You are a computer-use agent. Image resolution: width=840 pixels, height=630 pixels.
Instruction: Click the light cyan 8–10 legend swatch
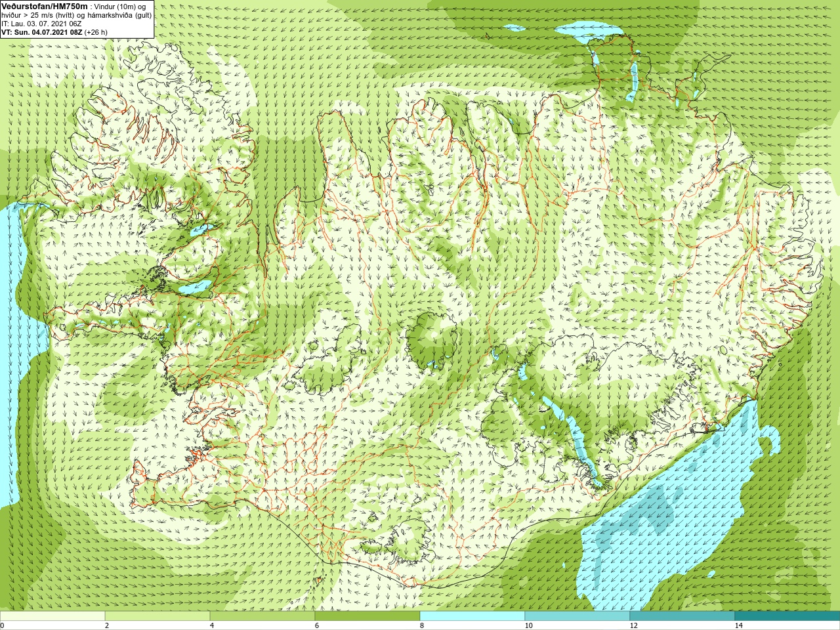(x=472, y=616)
